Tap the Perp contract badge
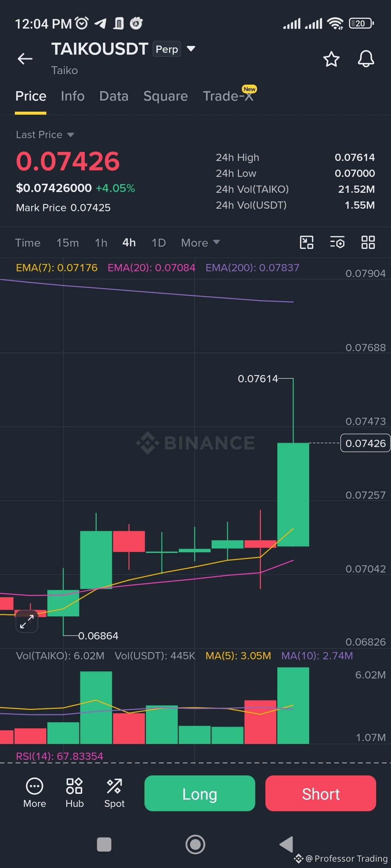391x868 pixels. click(x=167, y=49)
